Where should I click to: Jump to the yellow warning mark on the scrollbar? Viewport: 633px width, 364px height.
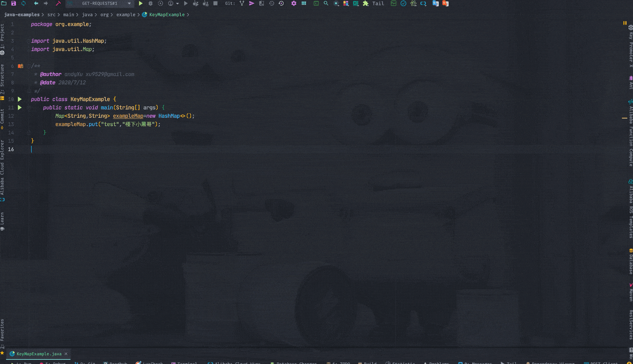tap(624, 118)
